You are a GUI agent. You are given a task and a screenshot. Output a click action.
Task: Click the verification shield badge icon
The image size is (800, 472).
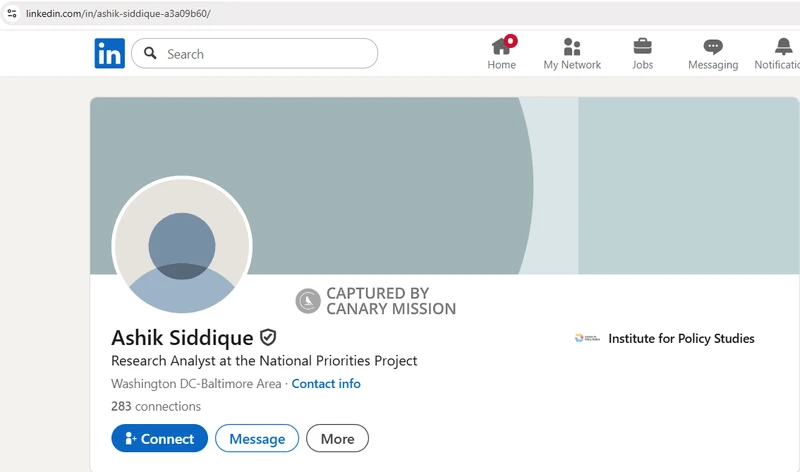(x=268, y=338)
